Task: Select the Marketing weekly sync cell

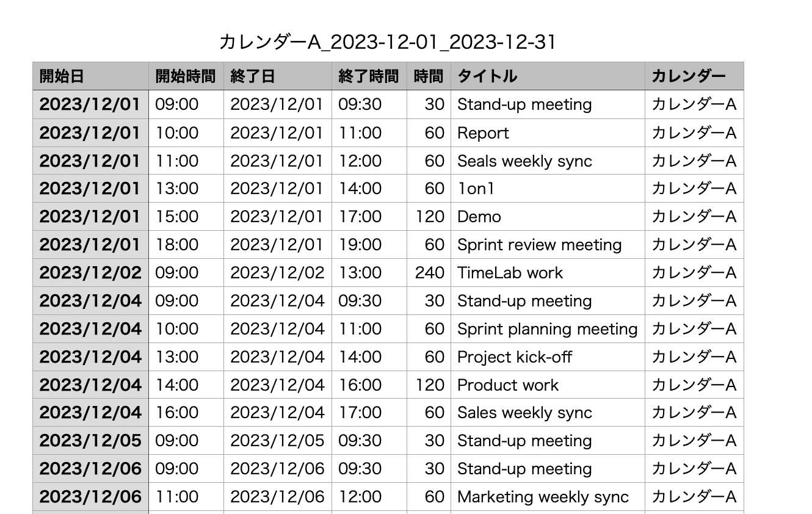Action: point(548,497)
